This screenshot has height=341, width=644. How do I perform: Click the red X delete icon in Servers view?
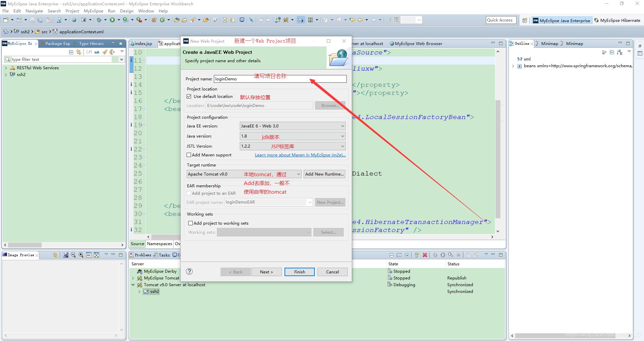click(x=425, y=255)
